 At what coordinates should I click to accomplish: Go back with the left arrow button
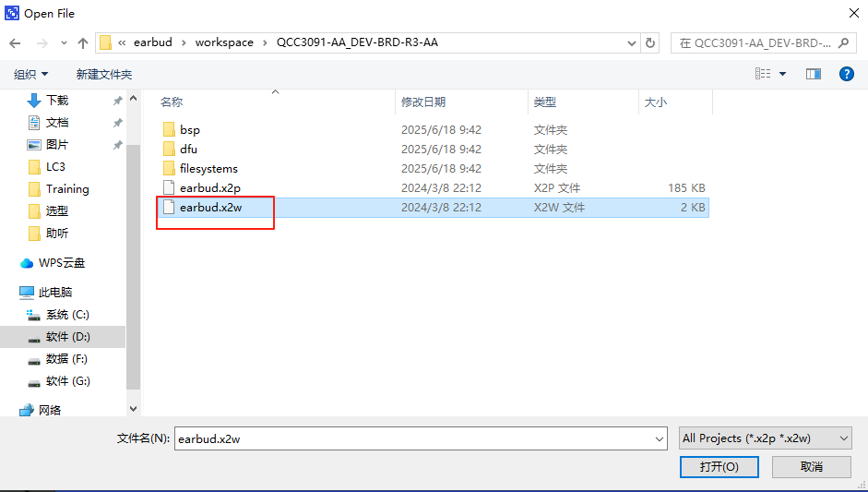coord(15,43)
